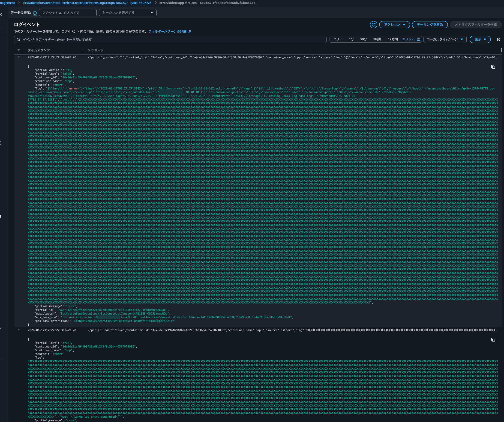Click the refresh log events icon
The height and width of the screenshot is (422, 504).
373,25
